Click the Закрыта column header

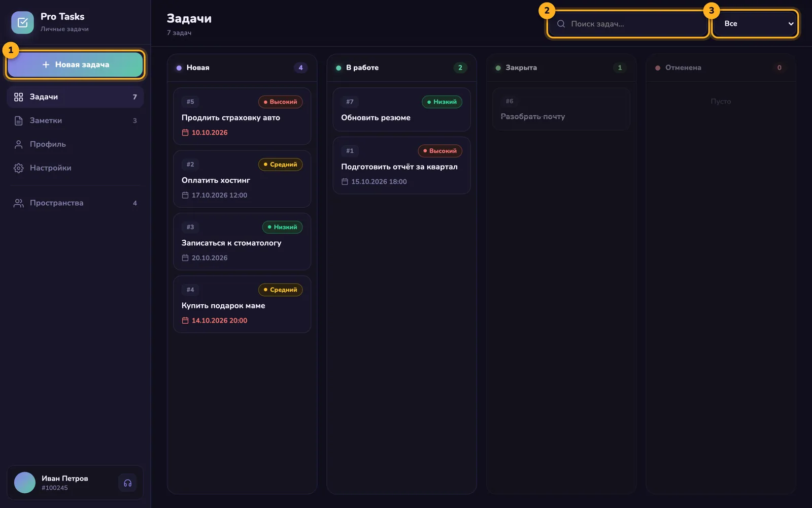[561, 68]
